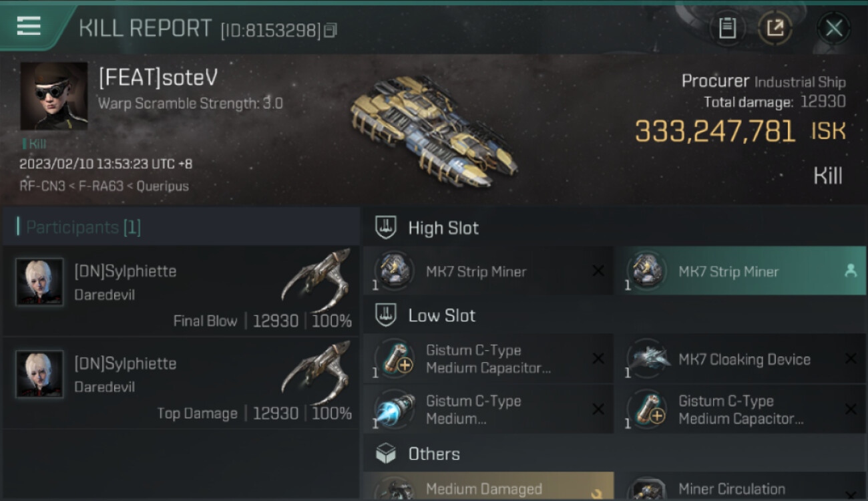This screenshot has width=868, height=501.
Task: Select the MK7 Cloaking Device entry
Action: 740,359
